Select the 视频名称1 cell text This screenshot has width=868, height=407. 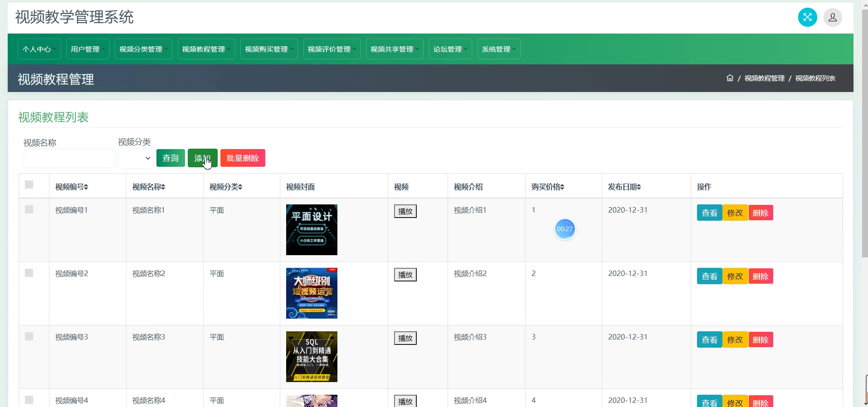[149, 210]
